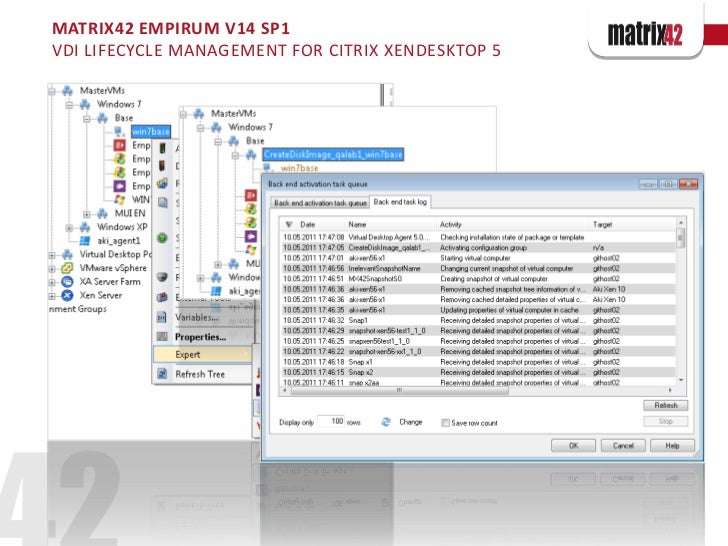Sort by the Target column header

click(x=632, y=225)
